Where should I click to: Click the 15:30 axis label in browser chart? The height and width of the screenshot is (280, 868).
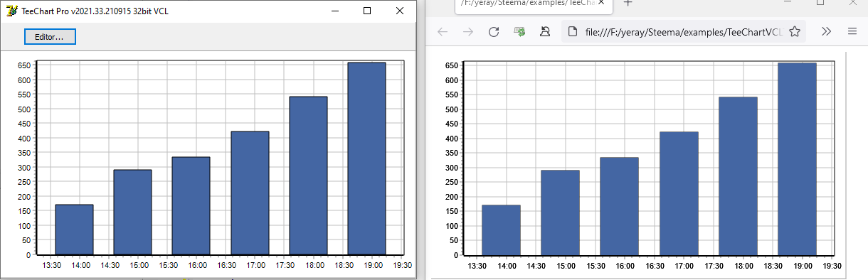[596, 266]
